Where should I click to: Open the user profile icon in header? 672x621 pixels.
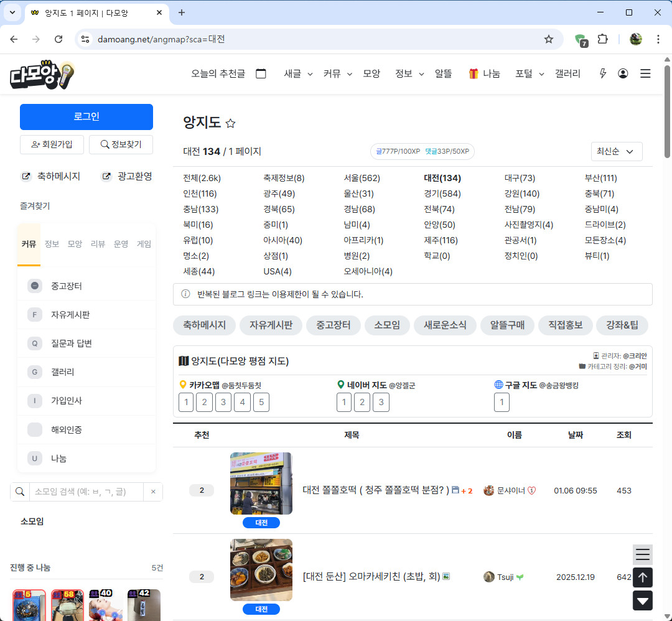click(623, 73)
